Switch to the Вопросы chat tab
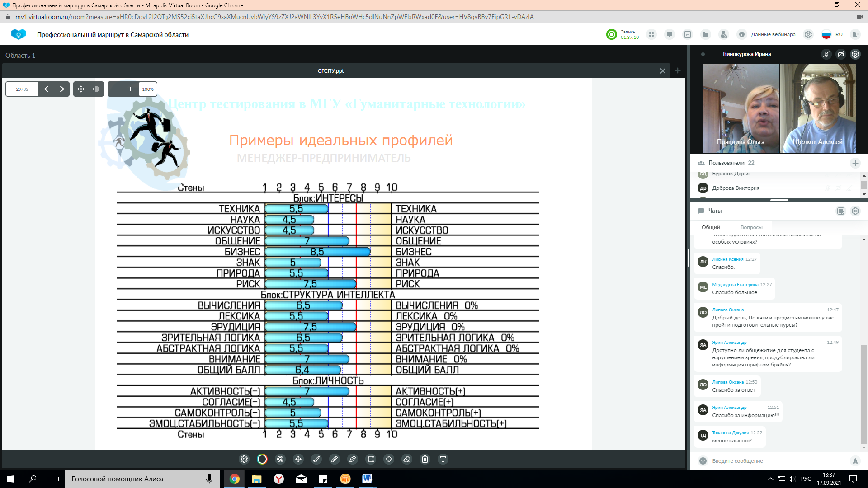This screenshot has width=868, height=488. click(751, 227)
